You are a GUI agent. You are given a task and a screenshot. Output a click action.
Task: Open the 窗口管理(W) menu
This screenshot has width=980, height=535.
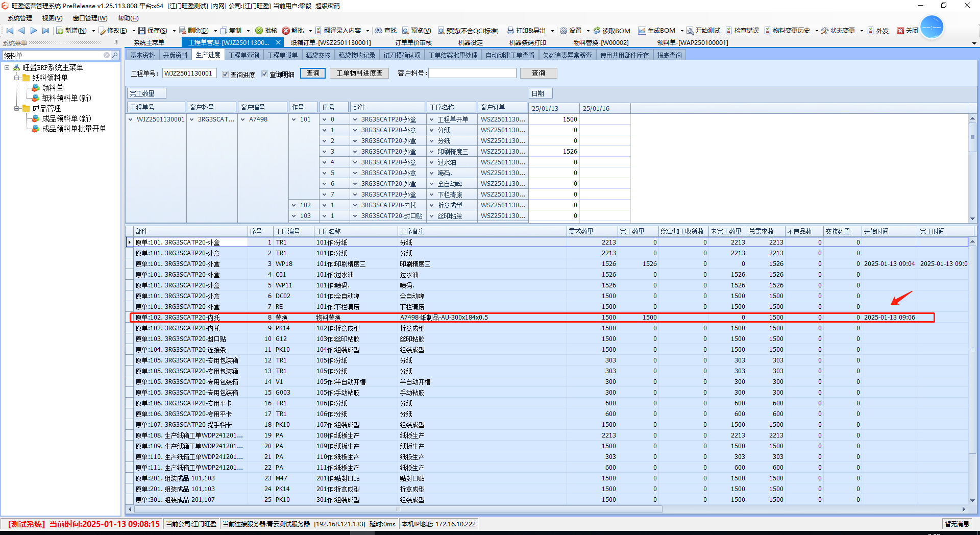coord(90,18)
